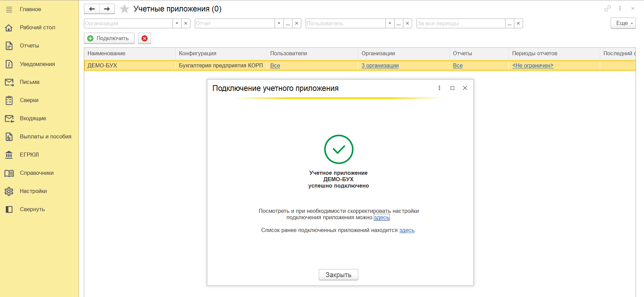
Task: Click the Сверки clipboard icon
Action: tap(9, 100)
